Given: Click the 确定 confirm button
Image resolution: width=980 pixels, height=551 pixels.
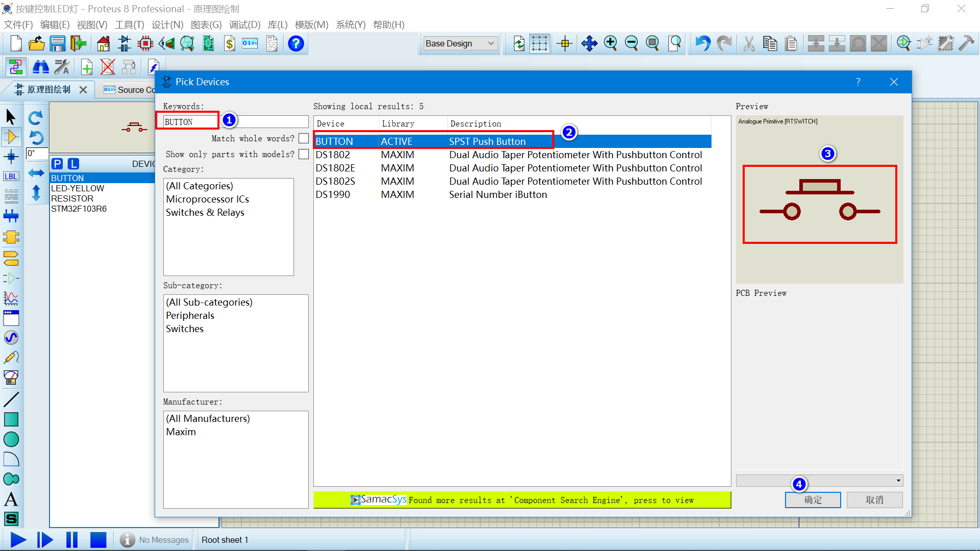Looking at the screenshot, I should [813, 500].
